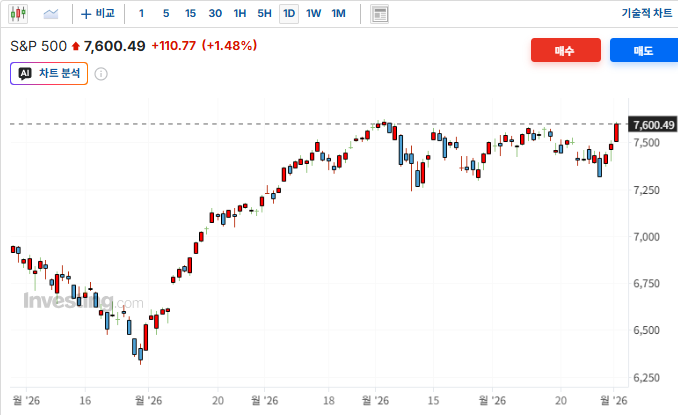
Task: Open AI 차트 분석 chart analysis
Action: [x=49, y=73]
